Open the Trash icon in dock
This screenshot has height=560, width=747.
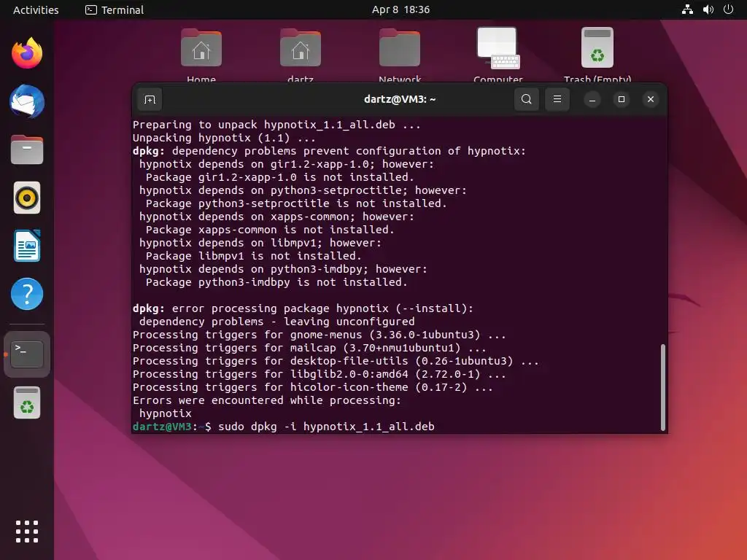27,402
